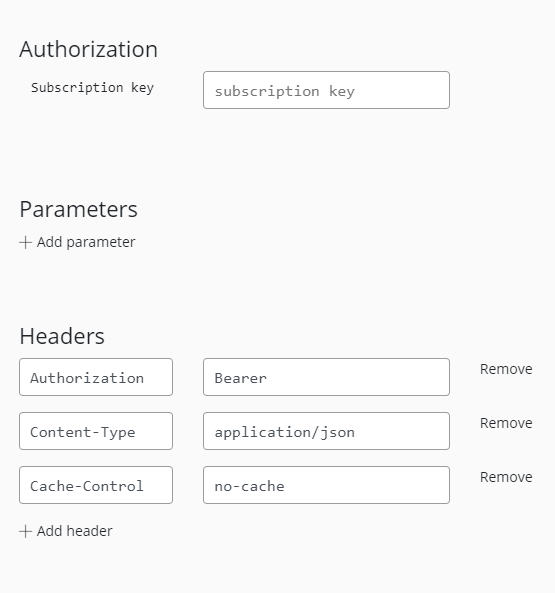The height and width of the screenshot is (593, 555).
Task: Edit the Authorization header name field
Action: coord(96,377)
